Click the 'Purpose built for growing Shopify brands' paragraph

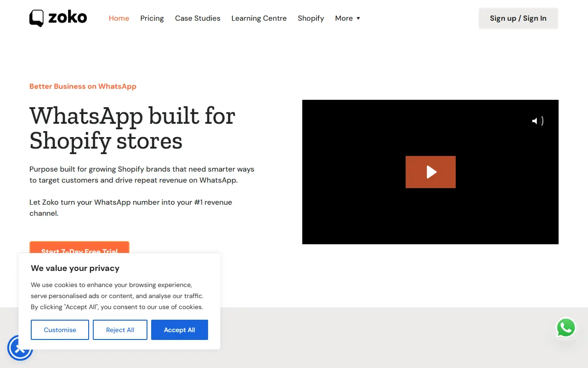point(142,175)
